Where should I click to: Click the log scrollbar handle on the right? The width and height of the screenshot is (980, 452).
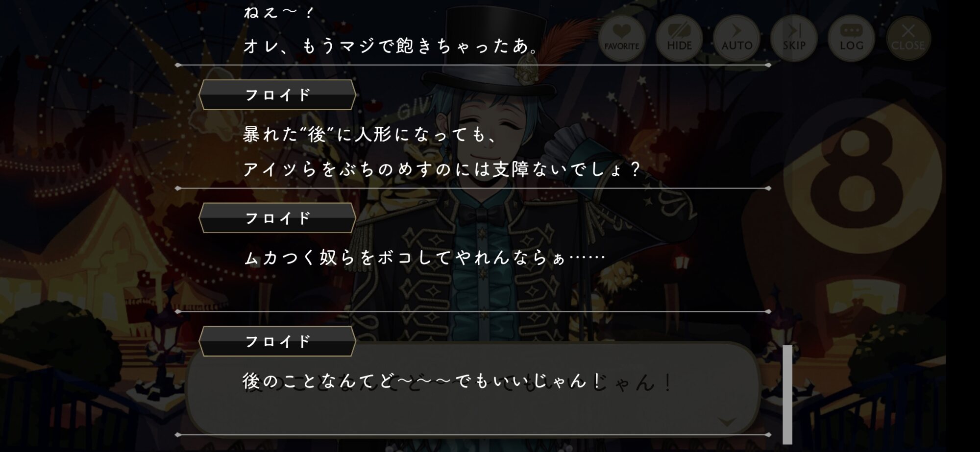[x=787, y=394]
